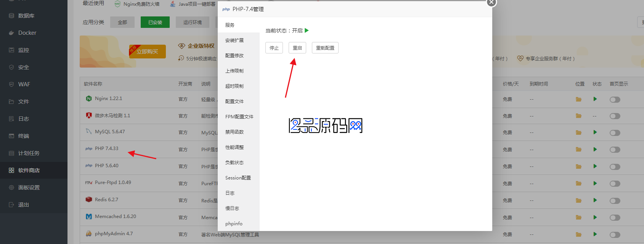This screenshot has width=644, height=244.
Task: Select the 安全 shield icon in sidebar
Action: point(11,67)
